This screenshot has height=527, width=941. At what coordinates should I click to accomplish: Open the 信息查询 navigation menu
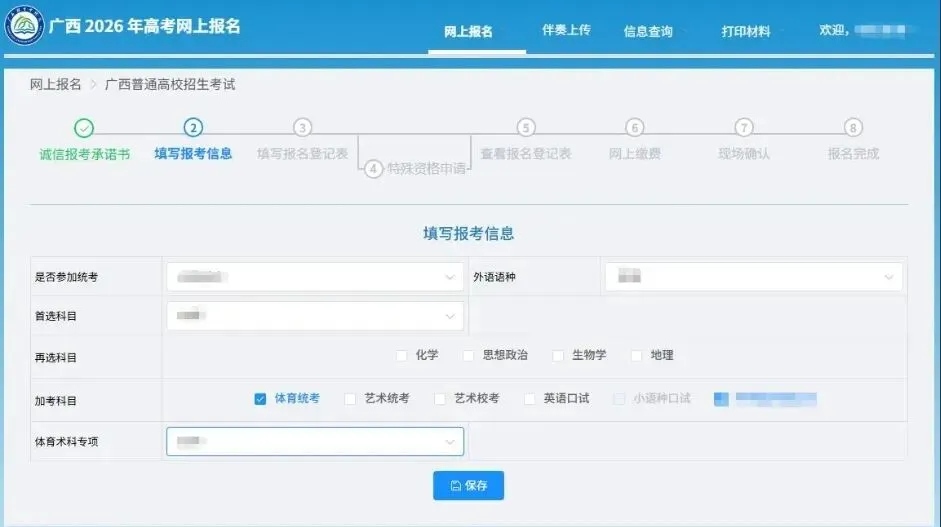pyautogui.click(x=648, y=31)
